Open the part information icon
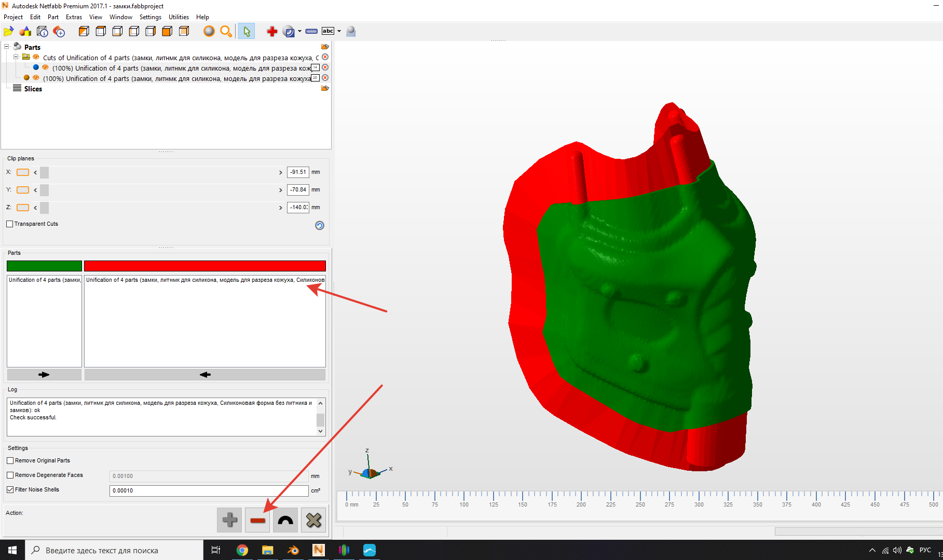 pyautogui.click(x=42, y=31)
